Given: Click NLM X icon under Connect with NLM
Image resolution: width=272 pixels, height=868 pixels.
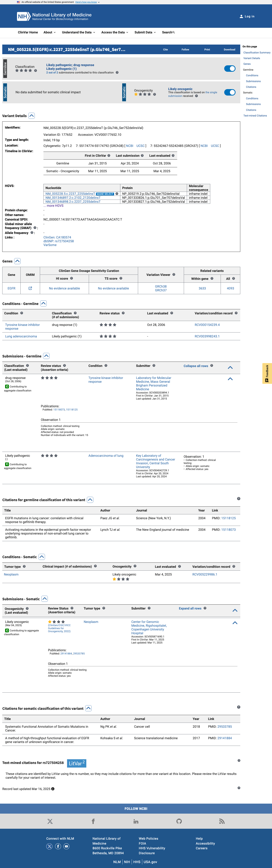Looking at the screenshot, I should [49, 846].
